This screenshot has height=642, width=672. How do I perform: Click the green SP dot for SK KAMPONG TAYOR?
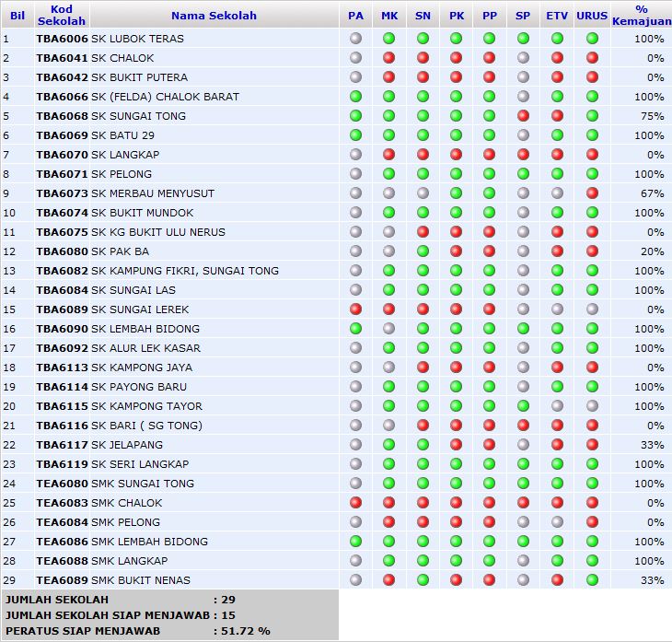point(523,405)
